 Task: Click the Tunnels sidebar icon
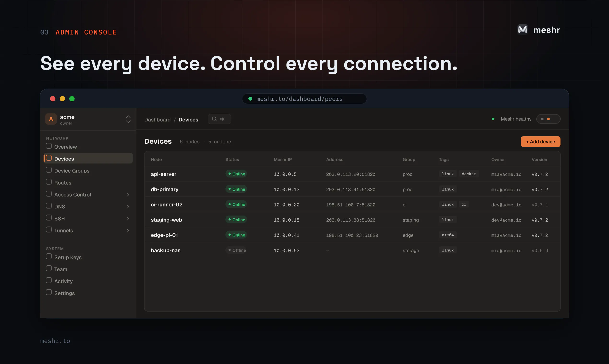(49, 230)
